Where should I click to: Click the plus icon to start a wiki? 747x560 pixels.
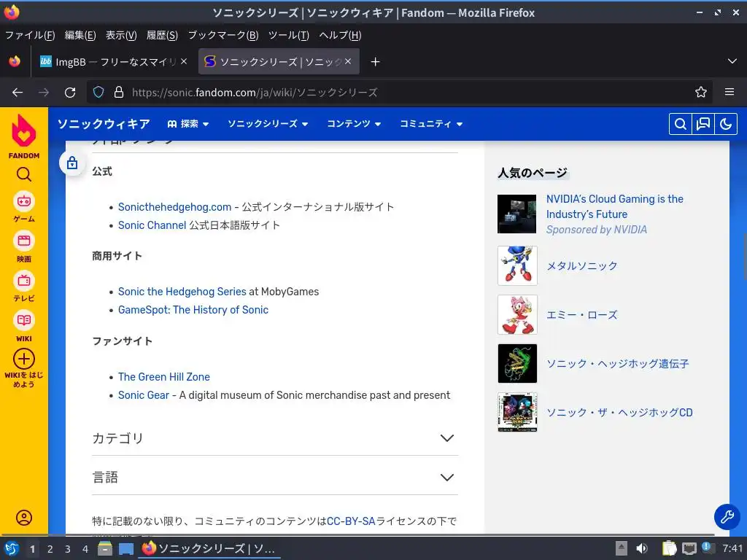click(24, 359)
